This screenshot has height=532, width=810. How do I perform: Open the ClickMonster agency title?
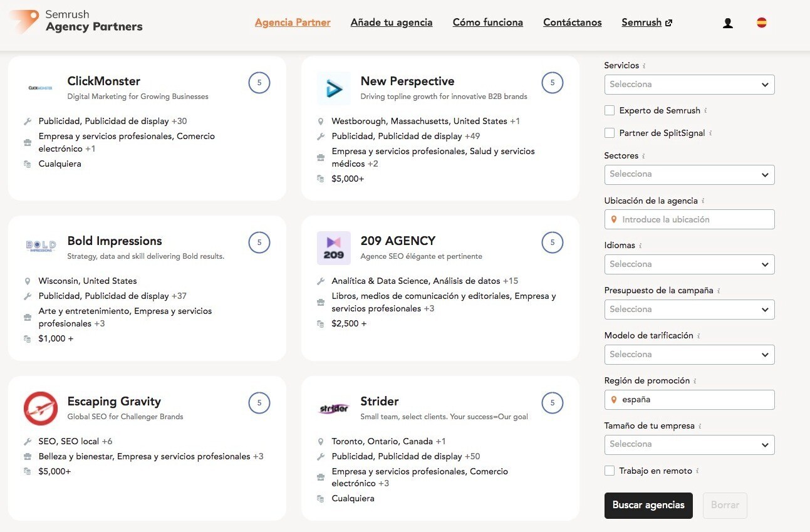point(104,81)
